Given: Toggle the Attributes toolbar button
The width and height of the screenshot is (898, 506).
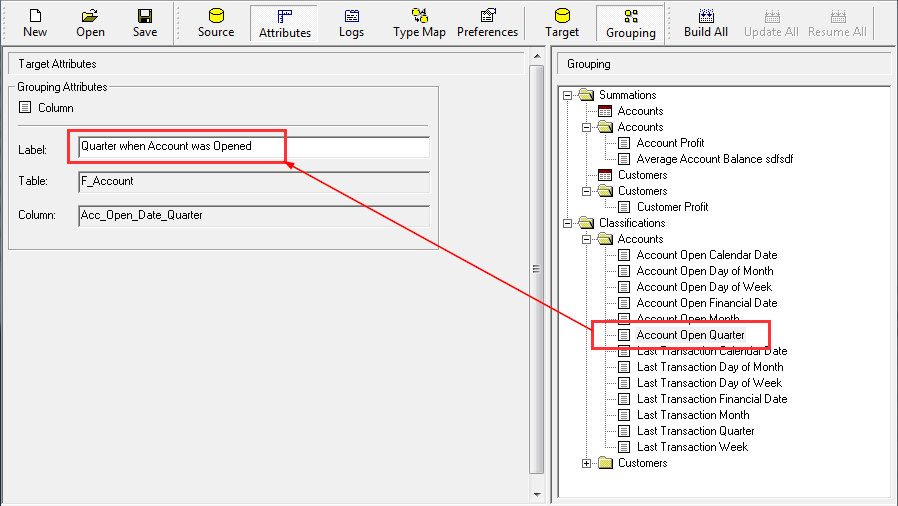Looking at the screenshot, I should click(284, 22).
